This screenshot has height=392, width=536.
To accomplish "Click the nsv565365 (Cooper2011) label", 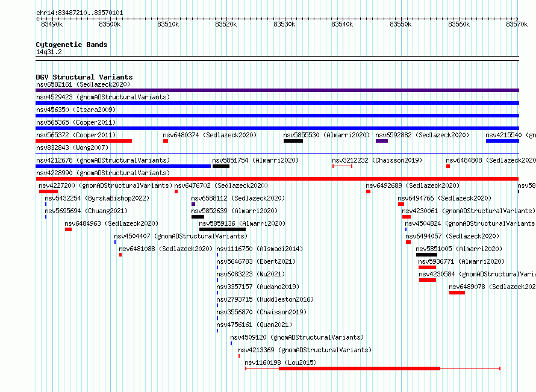I will pos(76,122).
